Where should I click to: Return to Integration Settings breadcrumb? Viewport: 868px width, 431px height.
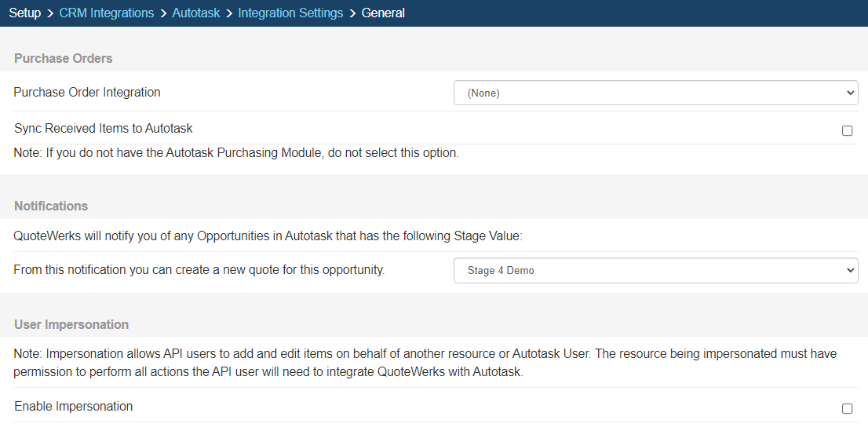pyautogui.click(x=290, y=13)
